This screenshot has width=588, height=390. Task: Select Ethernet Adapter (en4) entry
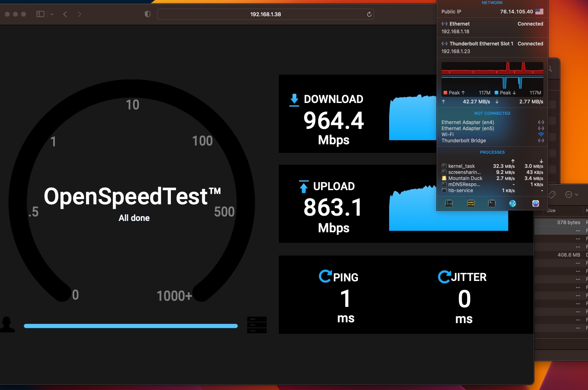[492, 122]
